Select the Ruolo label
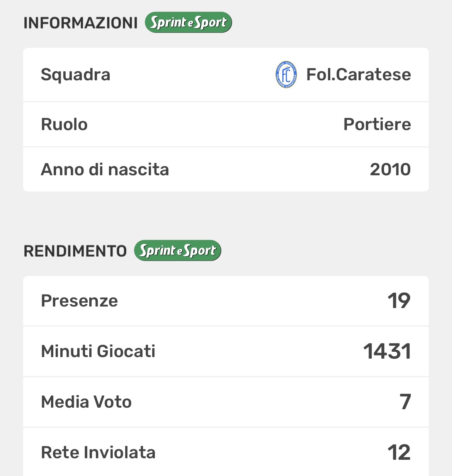This screenshot has width=452, height=476. pos(64,124)
